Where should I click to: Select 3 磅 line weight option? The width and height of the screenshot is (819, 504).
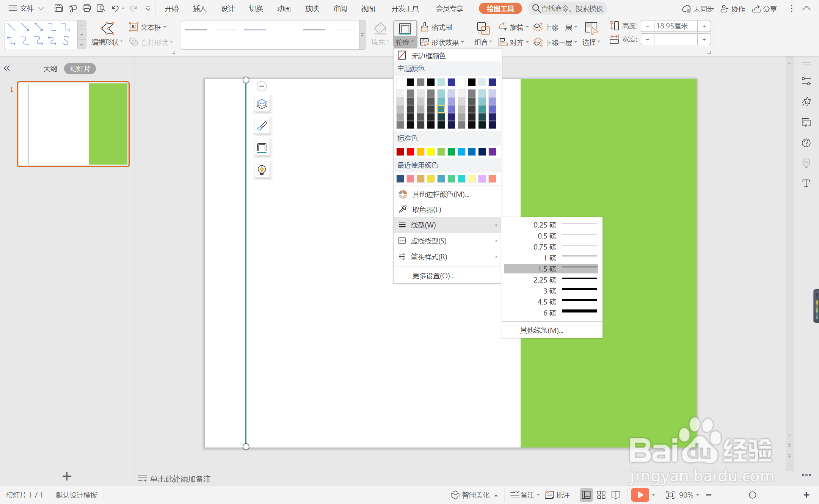pos(551,290)
